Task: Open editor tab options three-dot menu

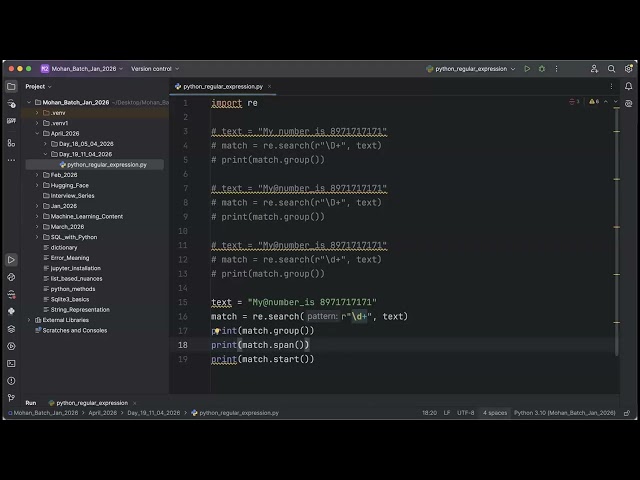Action: [x=611, y=86]
